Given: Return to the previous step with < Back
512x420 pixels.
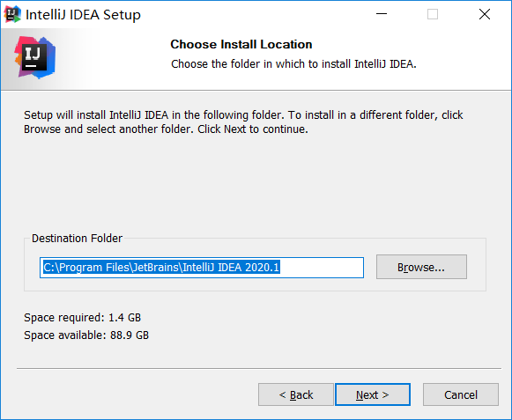Looking at the screenshot, I should coord(296,394).
